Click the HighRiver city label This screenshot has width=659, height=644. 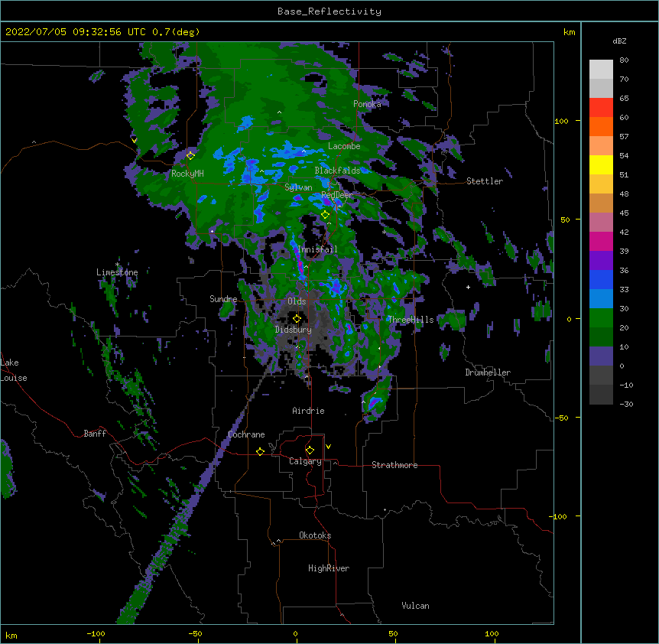coord(329,568)
